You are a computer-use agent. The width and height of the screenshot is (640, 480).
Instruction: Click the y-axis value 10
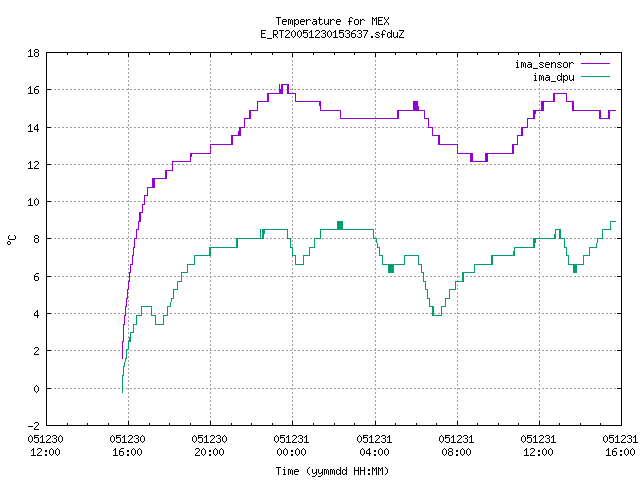(33, 202)
